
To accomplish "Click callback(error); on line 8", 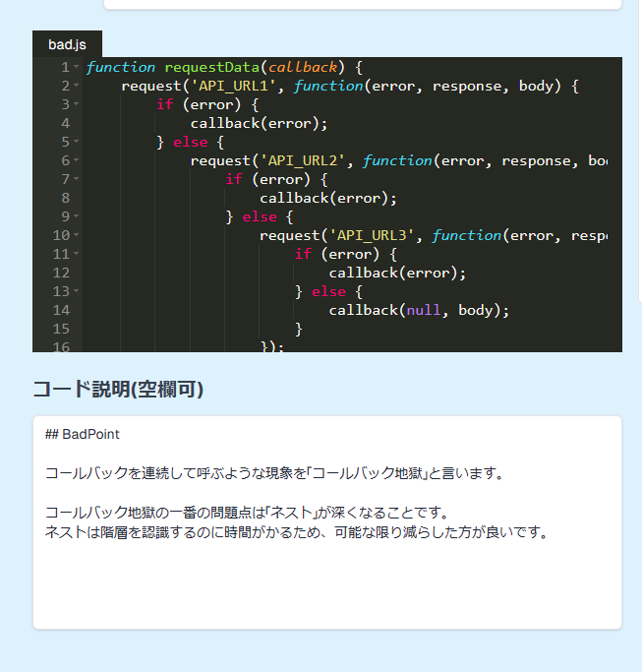I will pos(328,198).
